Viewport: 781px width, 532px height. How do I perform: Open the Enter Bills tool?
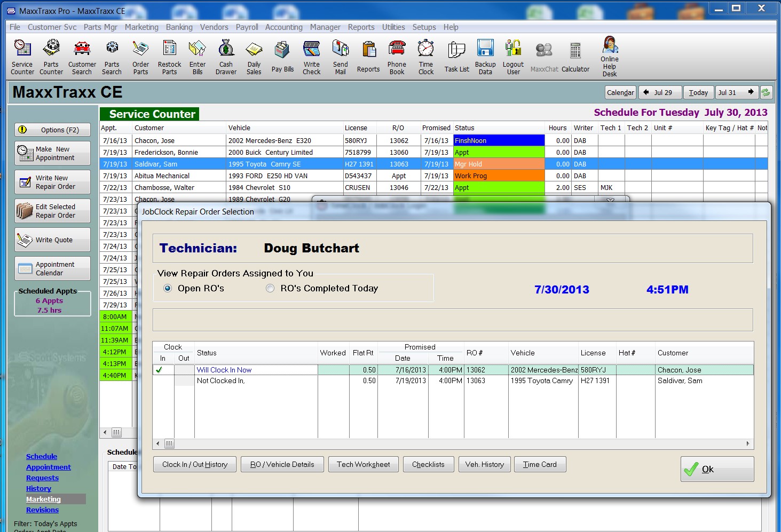[198, 57]
